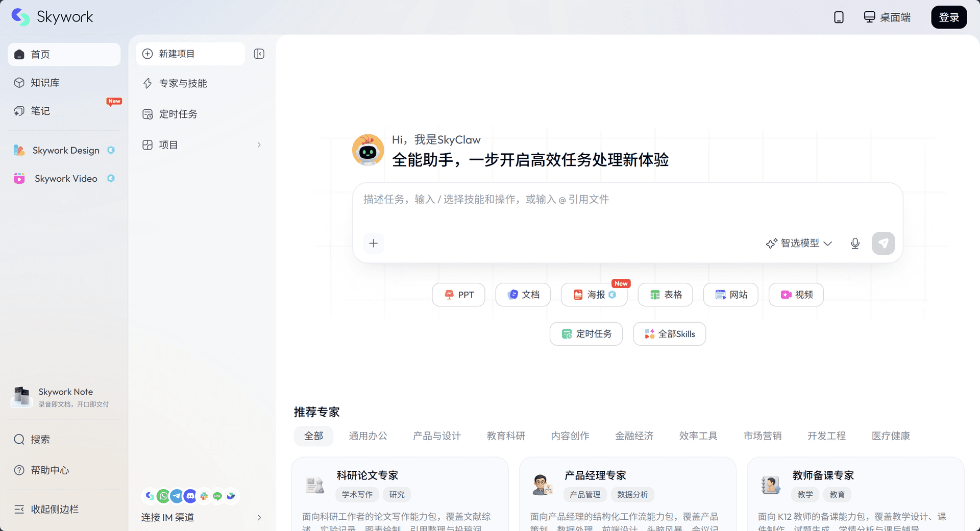
Task: Switch to 市场营销 tab
Action: (763, 436)
